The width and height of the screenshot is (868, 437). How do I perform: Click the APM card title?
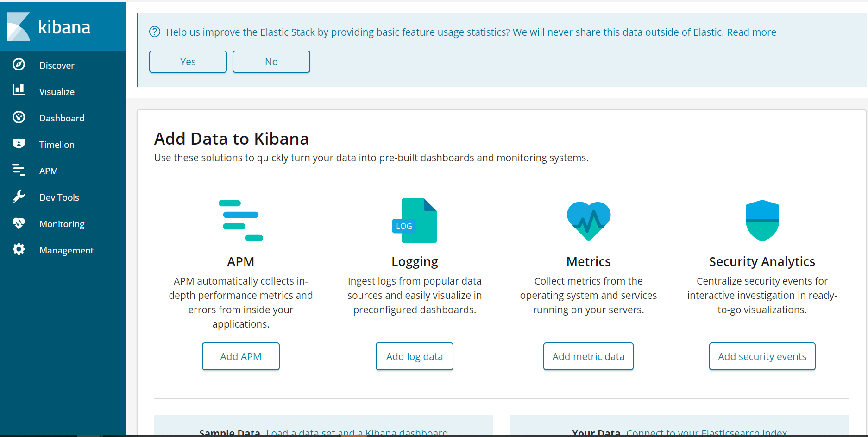(241, 261)
